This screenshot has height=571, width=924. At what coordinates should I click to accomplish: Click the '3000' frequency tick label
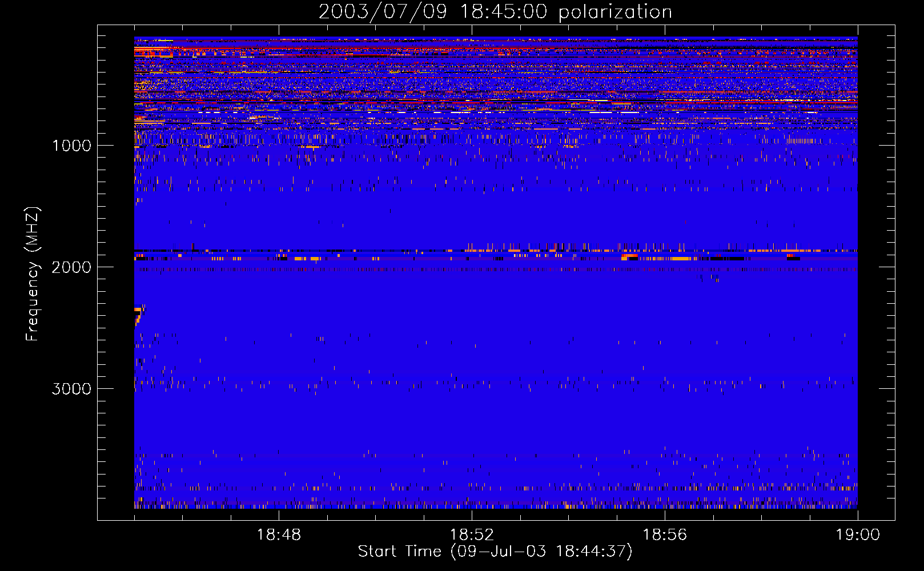(x=71, y=389)
